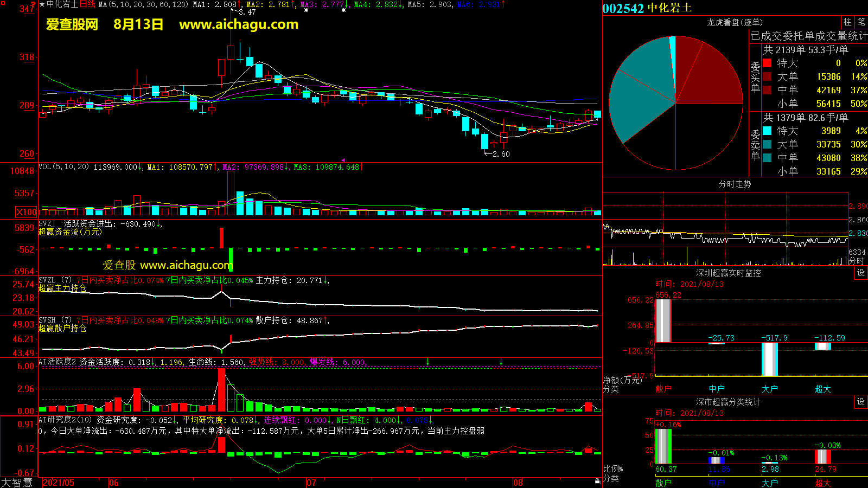Open 设 settings for 深圳超赢实时监控

pos(861,273)
